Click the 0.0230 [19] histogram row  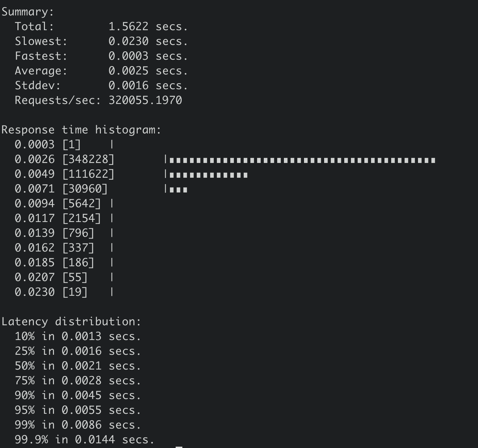point(64,292)
